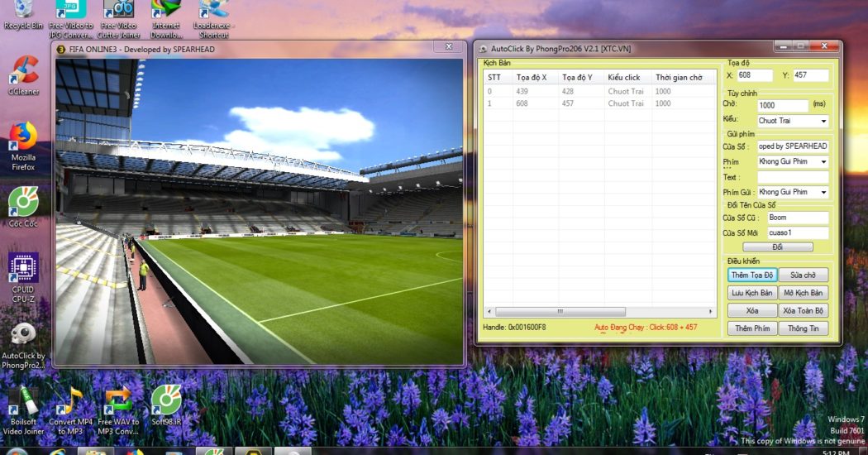Expand the Phím key dropdown
868x455 pixels.
793,161
